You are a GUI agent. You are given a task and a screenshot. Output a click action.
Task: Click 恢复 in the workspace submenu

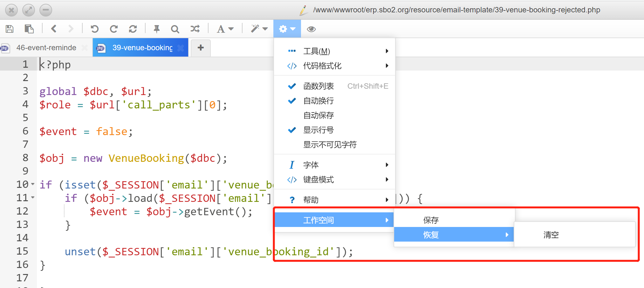(454, 235)
